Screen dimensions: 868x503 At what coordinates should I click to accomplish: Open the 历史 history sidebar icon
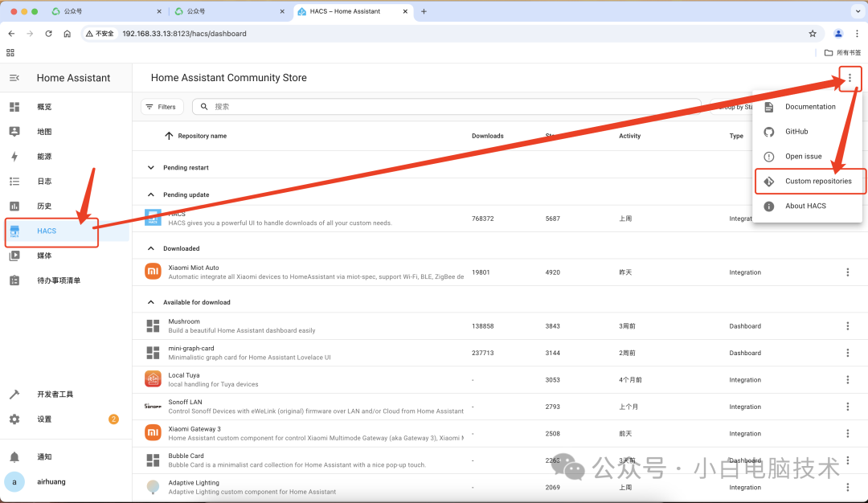pos(14,206)
